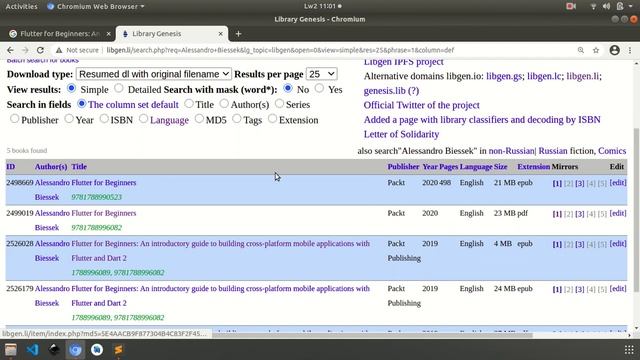Select Simple view results option
This screenshot has width=640, height=360.
pyautogui.click(x=71, y=88)
